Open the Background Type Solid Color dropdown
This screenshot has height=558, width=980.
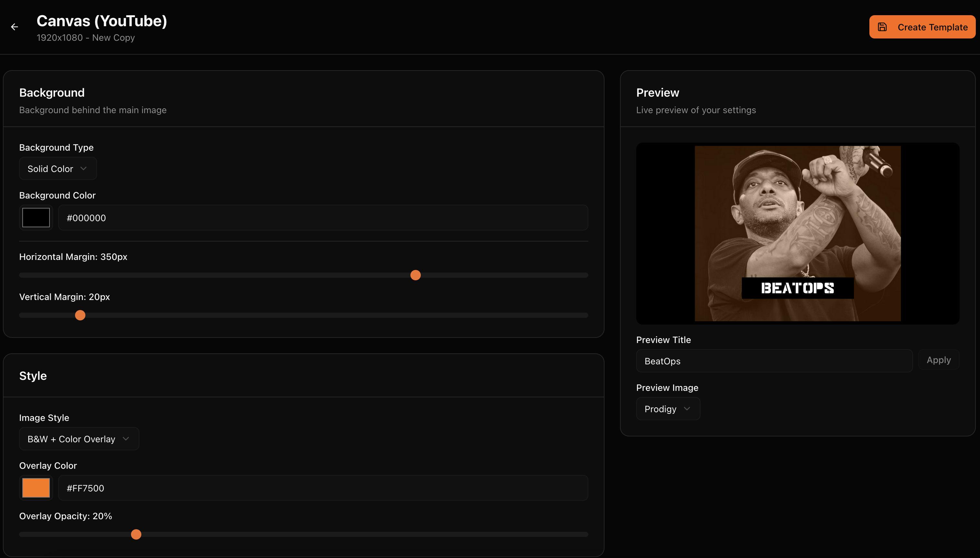[x=58, y=169]
